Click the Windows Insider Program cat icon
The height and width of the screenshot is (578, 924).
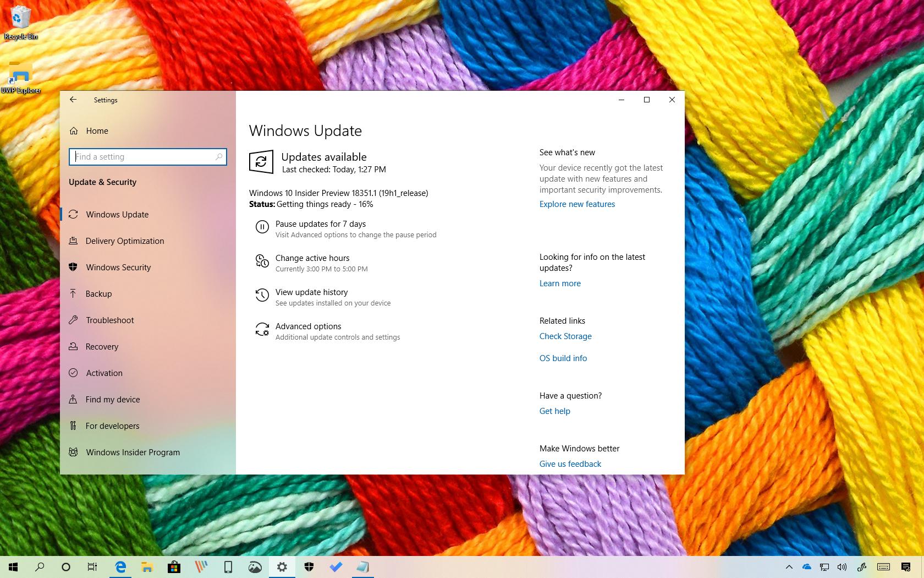73,452
